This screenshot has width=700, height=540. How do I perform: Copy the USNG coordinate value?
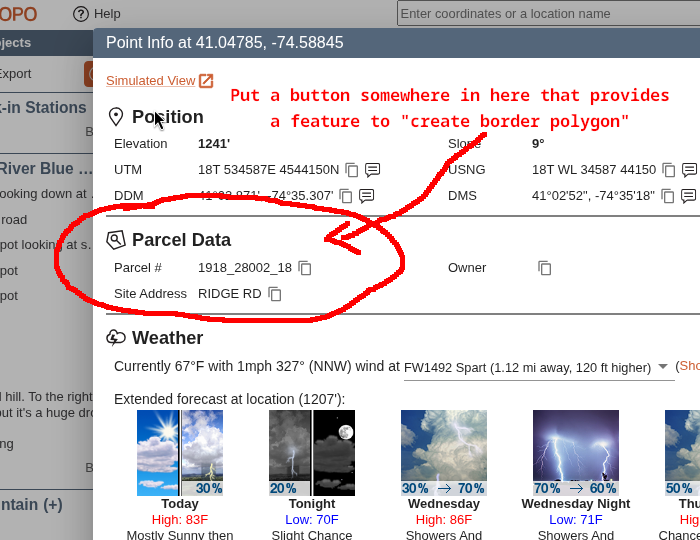pos(669,170)
